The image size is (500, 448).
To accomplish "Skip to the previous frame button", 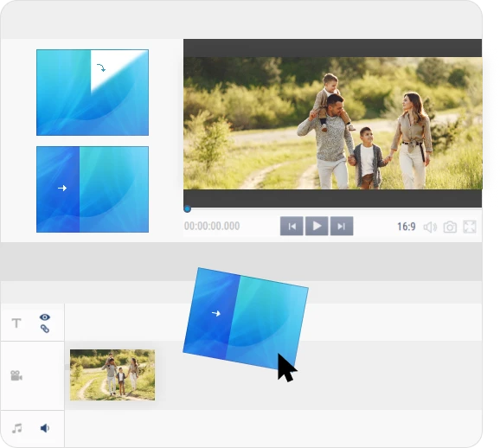I will (292, 226).
